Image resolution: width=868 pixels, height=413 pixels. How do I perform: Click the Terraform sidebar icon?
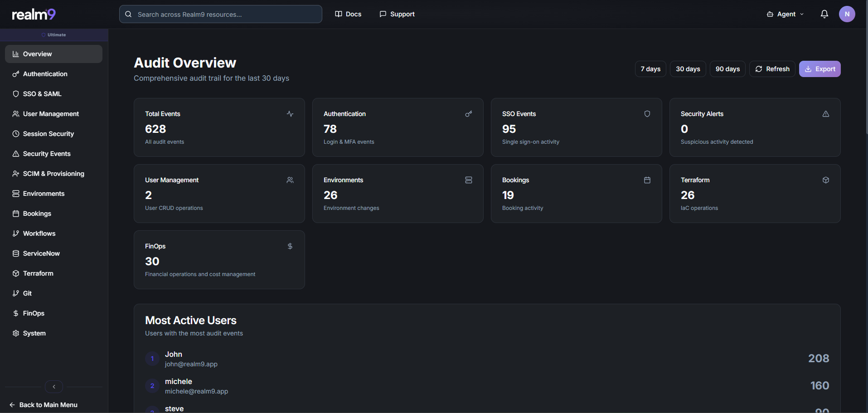(x=15, y=273)
